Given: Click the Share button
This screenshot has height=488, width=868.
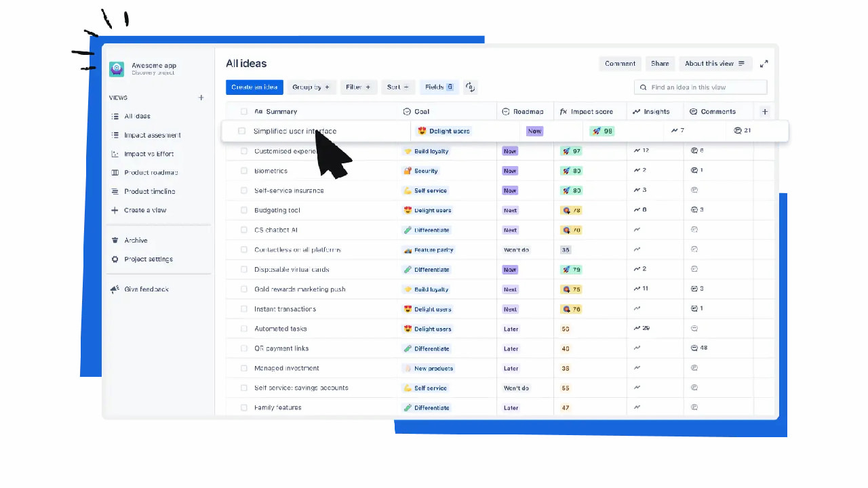Looking at the screenshot, I should 659,63.
